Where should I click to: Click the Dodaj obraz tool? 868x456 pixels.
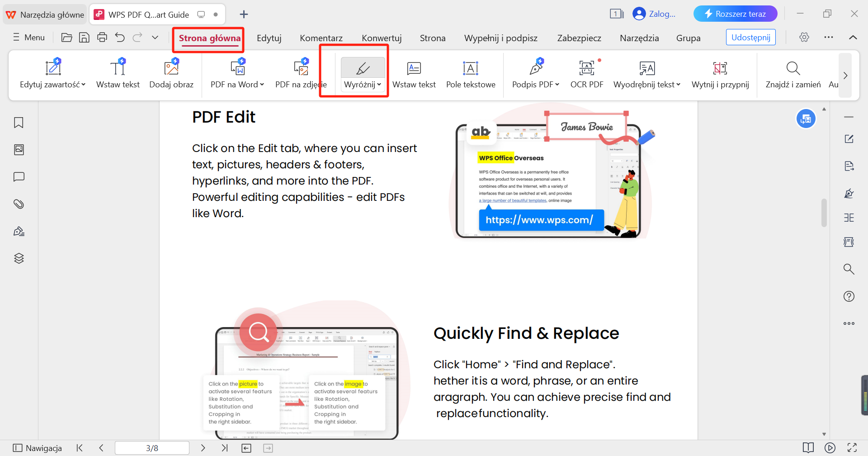tap(171, 74)
